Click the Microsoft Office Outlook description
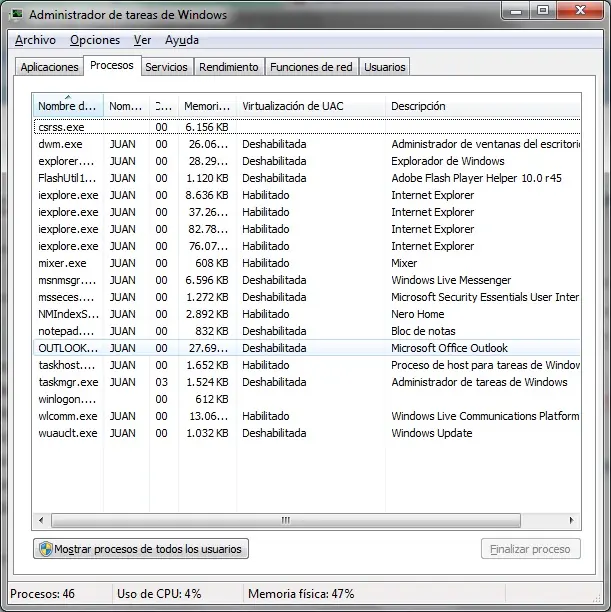611x612 pixels. pos(449,348)
